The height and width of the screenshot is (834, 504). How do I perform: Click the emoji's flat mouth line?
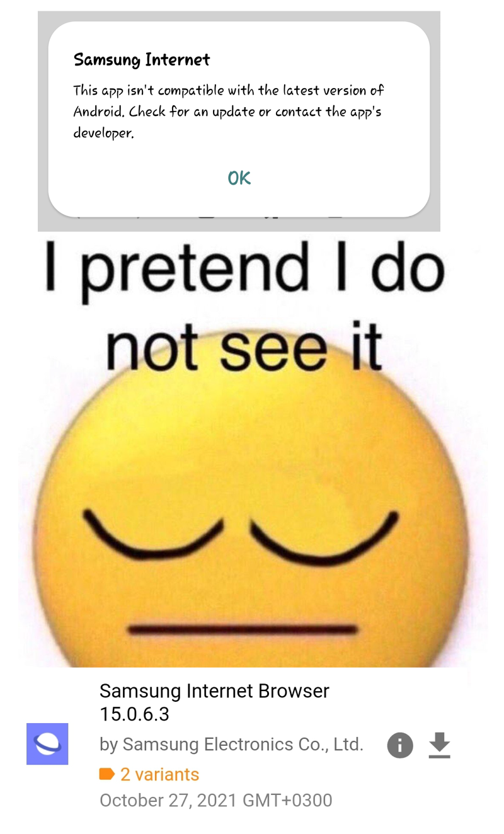[243, 629]
